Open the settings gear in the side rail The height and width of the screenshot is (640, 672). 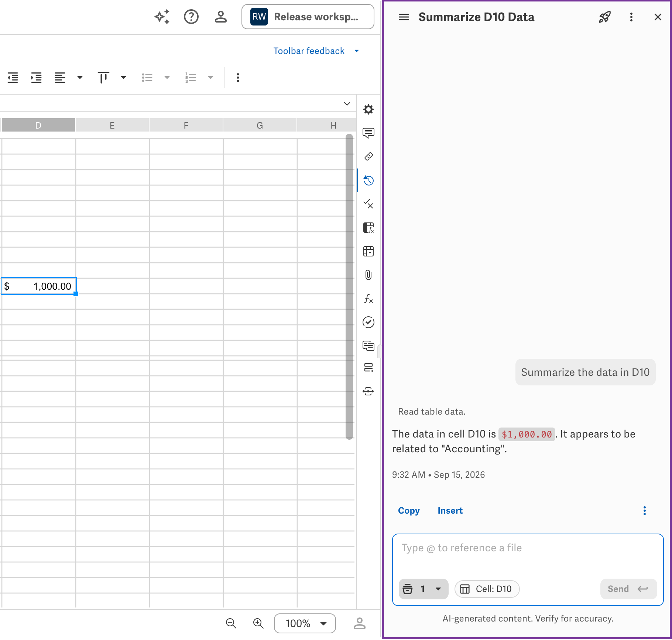[368, 109]
